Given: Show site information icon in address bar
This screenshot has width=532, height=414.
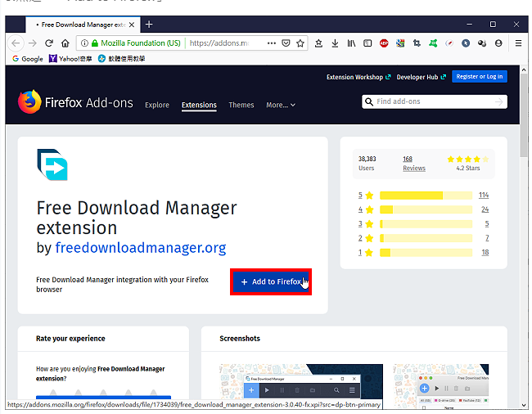Looking at the screenshot, I should pyautogui.click(x=84, y=43).
